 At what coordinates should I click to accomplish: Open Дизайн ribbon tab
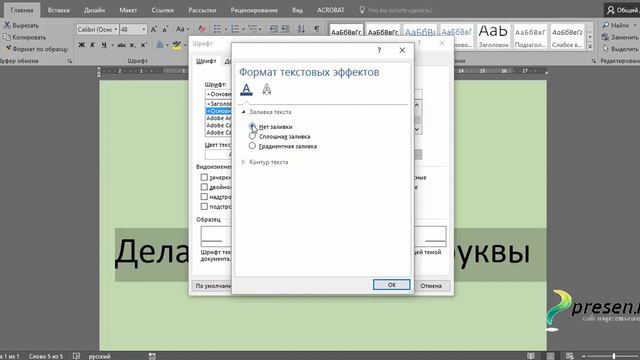[x=94, y=10]
